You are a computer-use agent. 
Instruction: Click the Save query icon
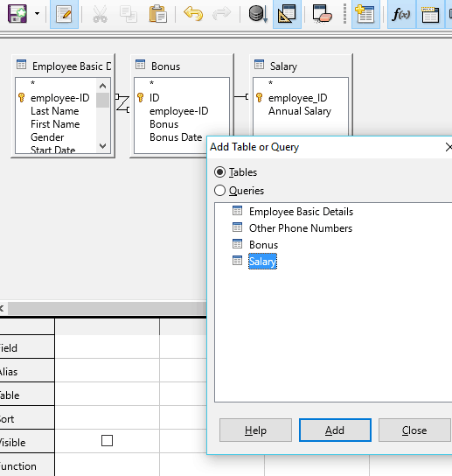[17, 14]
